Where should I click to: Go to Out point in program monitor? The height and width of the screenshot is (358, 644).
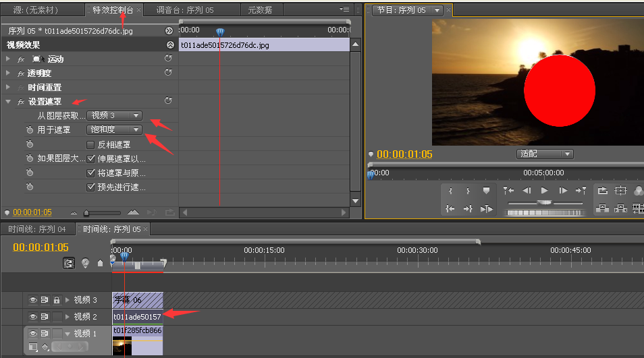point(468,209)
